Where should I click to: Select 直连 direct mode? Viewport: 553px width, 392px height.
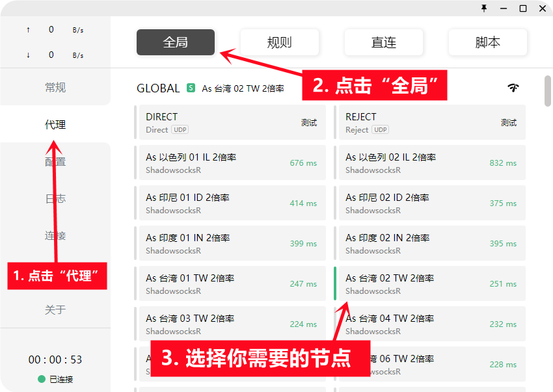point(383,42)
